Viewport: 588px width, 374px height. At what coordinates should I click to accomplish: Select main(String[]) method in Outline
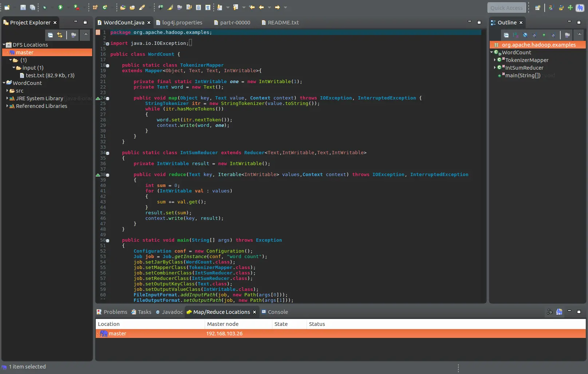click(x=522, y=75)
